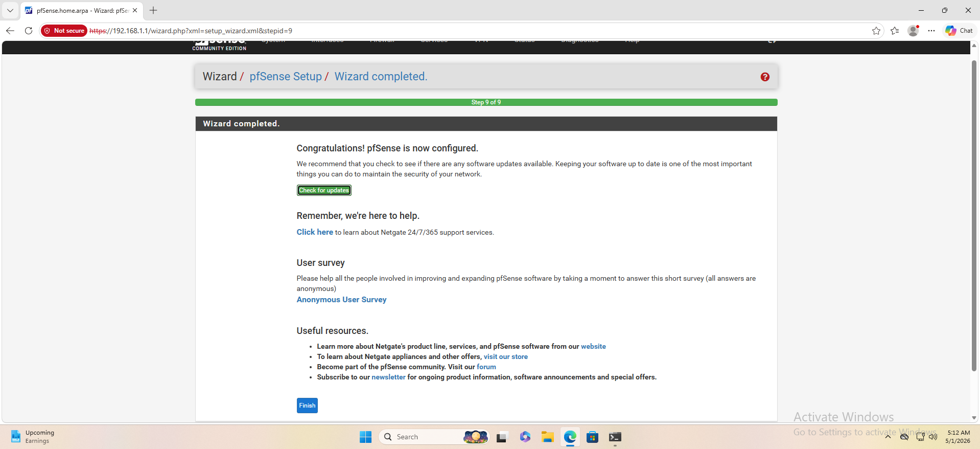Click the page vertical scrollbar thumb
980x449 pixels.
[974, 215]
